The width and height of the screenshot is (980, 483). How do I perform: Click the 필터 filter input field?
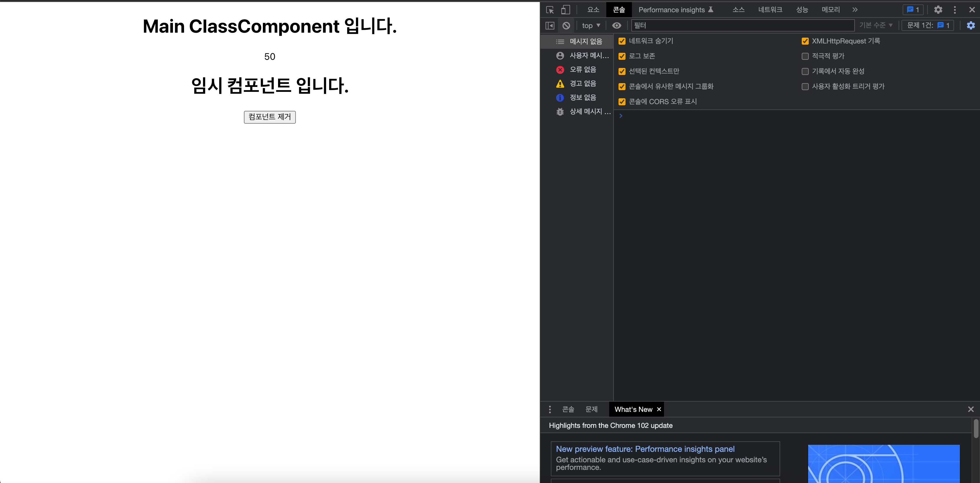click(x=742, y=25)
